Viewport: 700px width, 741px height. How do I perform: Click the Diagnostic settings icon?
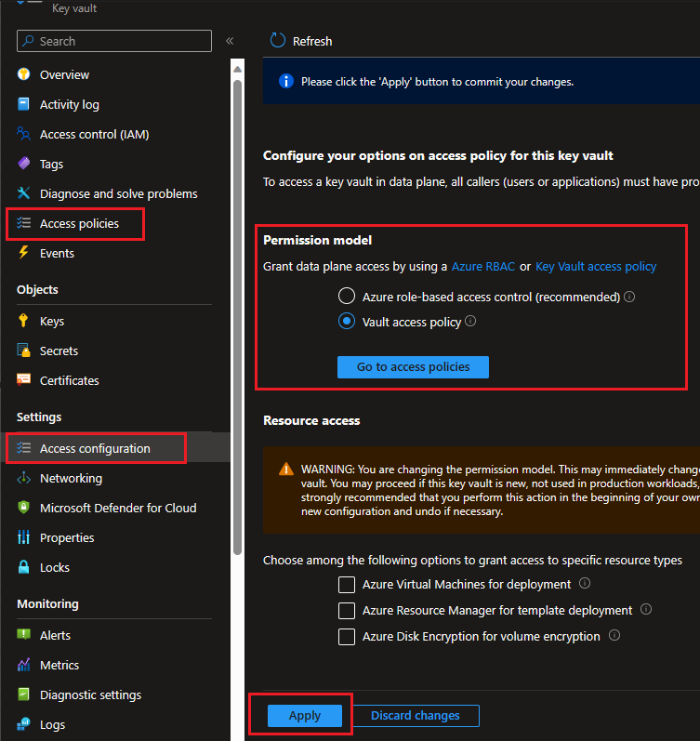pos(23,695)
